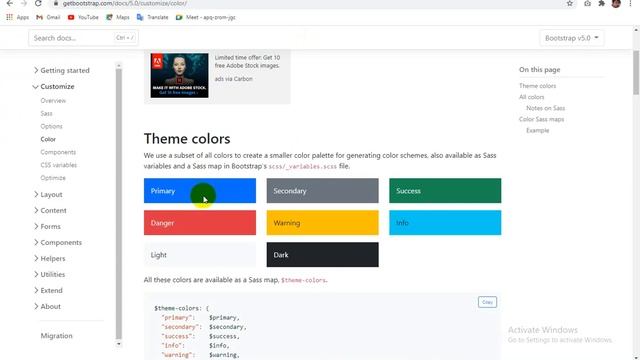The height and width of the screenshot is (360, 640).
Task: Jump to Example section
Action: click(538, 130)
